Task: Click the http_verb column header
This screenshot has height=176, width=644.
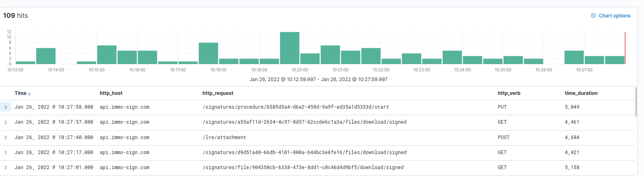Action: coord(509,93)
